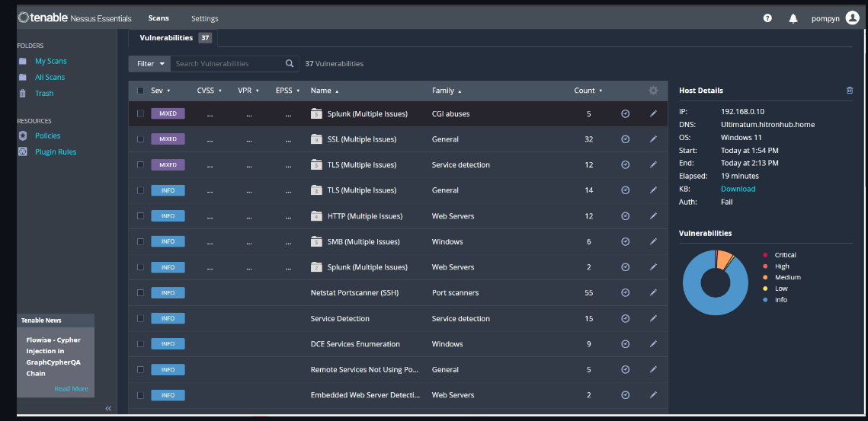This screenshot has width=868, height=421.
Task: Click the MIXED severity badge on the SSL row
Action: [x=168, y=139]
